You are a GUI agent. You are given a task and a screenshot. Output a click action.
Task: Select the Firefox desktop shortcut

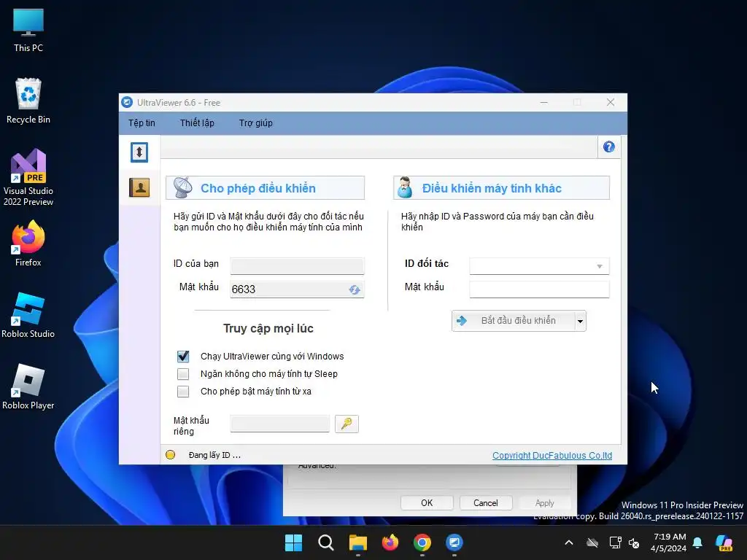point(28,244)
